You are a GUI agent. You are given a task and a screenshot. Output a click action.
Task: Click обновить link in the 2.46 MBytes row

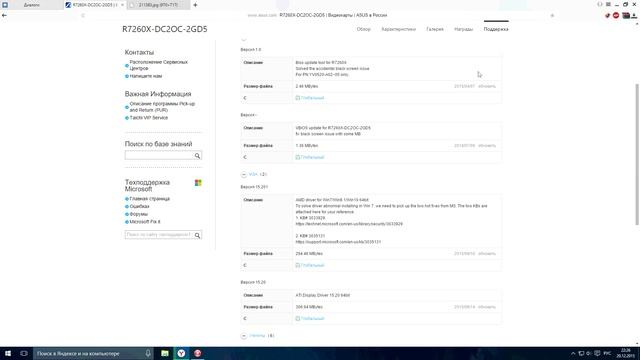(487, 86)
